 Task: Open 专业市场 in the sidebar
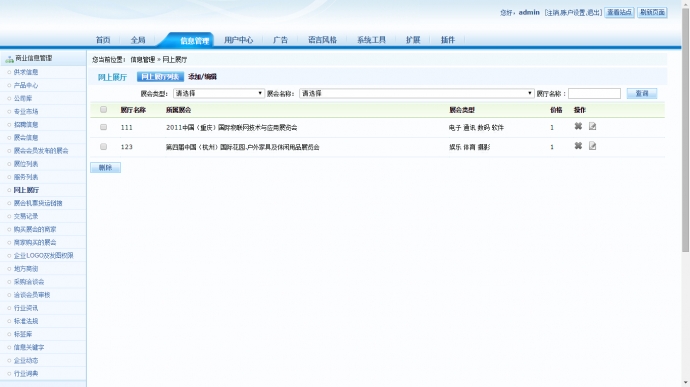click(x=26, y=111)
